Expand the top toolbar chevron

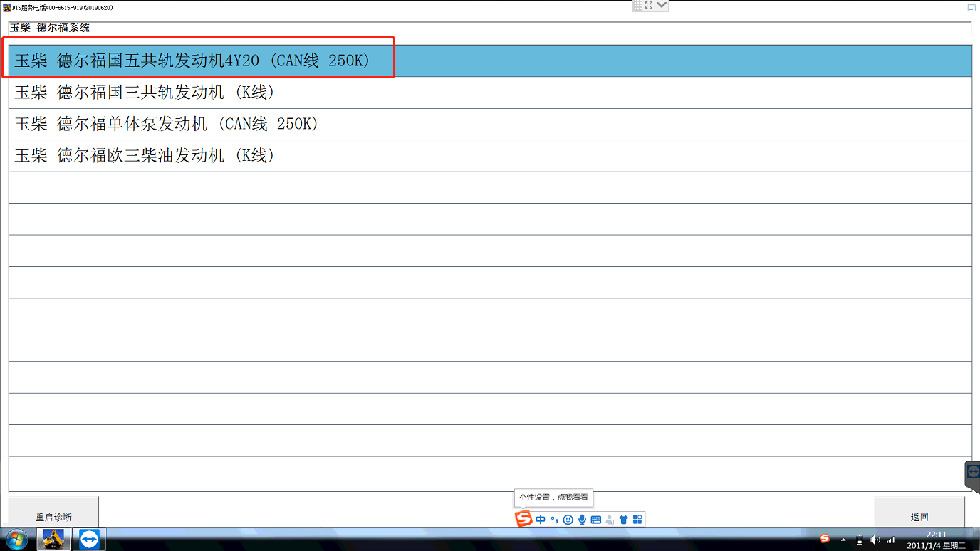click(x=662, y=5)
